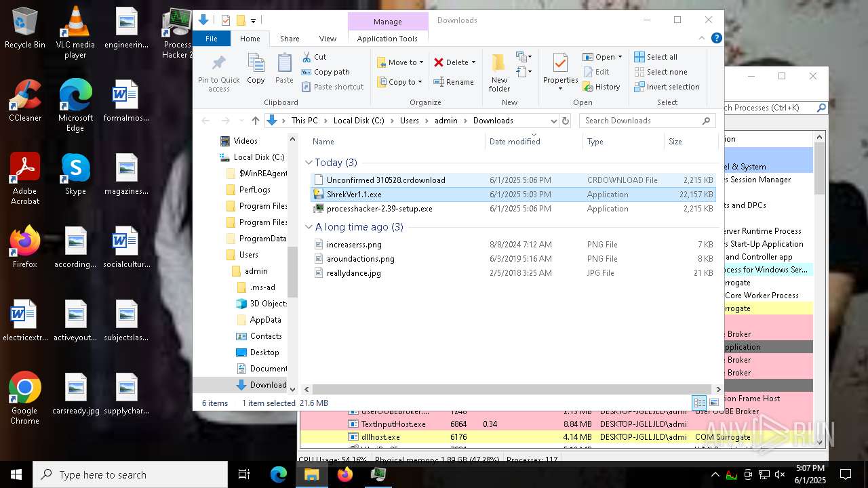Click Task View on taskbar

pos(244,474)
